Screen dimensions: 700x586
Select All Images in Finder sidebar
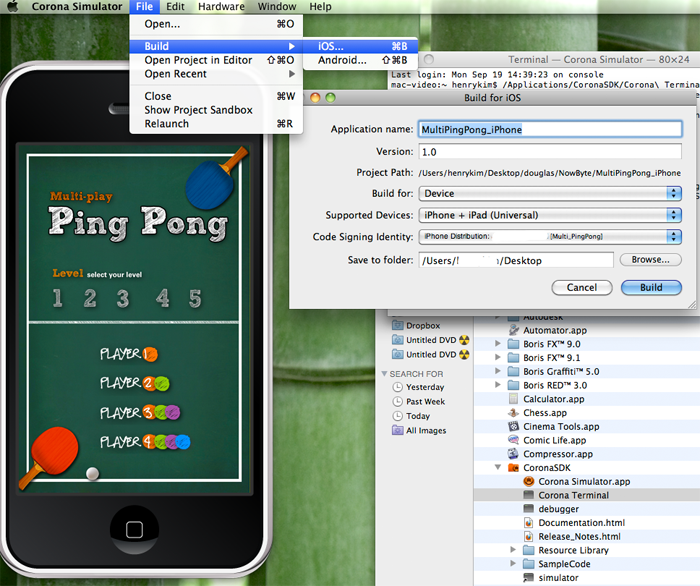pyautogui.click(x=426, y=431)
